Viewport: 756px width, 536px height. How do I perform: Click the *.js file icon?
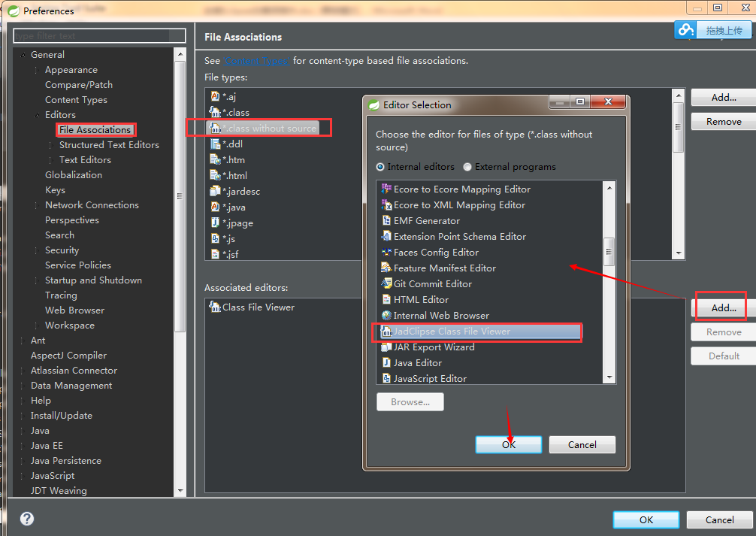pos(215,239)
